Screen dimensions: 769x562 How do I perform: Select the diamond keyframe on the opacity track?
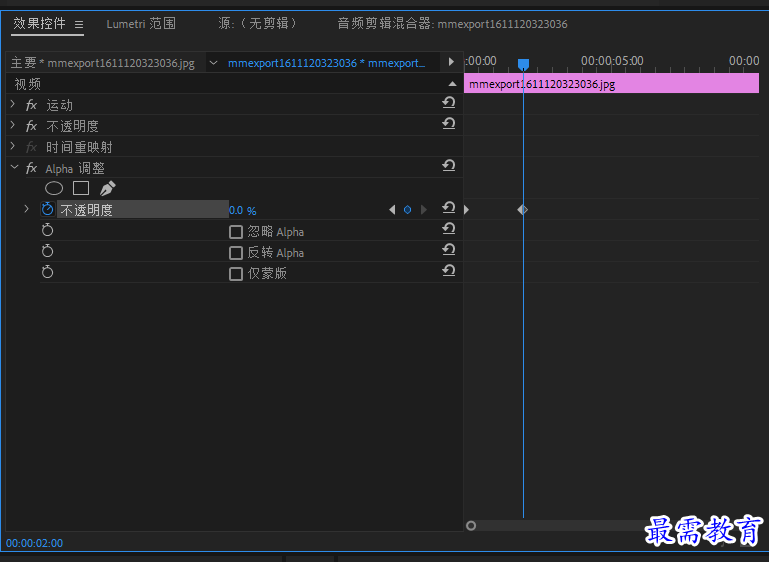[523, 210]
